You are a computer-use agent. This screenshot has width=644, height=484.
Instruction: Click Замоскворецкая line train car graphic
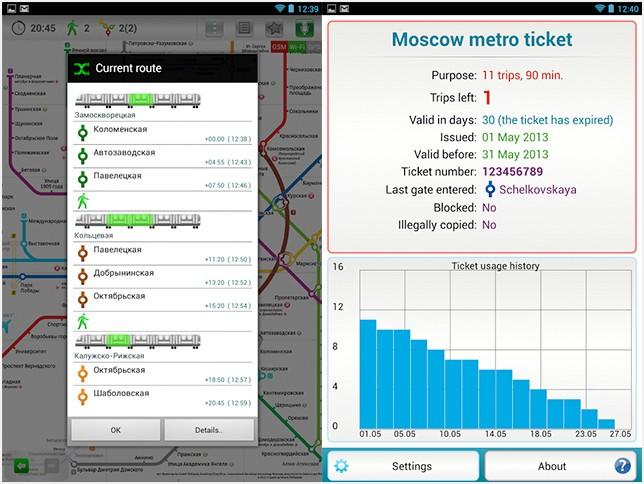(138, 100)
